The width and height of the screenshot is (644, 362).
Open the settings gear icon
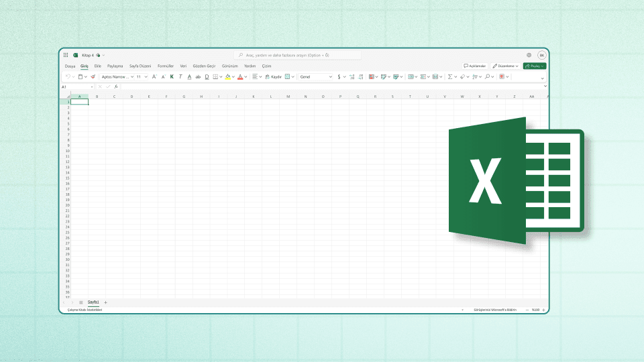coord(529,55)
